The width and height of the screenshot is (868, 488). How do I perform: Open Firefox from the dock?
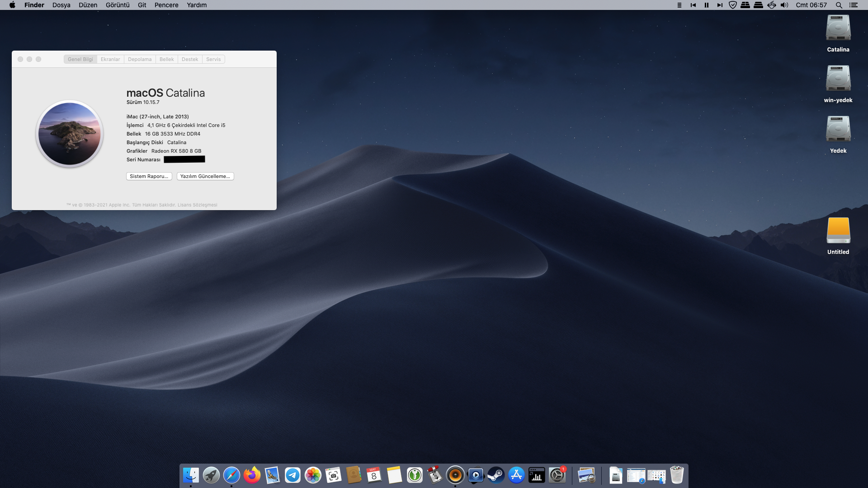(252, 475)
